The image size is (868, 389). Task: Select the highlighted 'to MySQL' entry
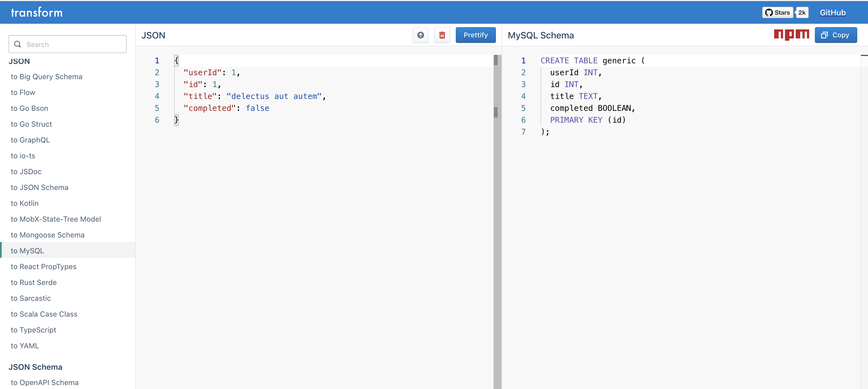(x=27, y=250)
